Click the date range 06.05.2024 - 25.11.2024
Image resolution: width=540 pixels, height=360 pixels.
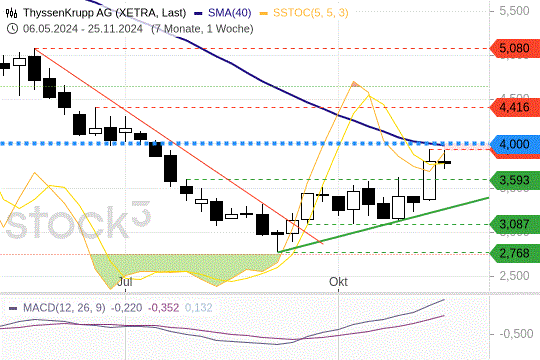pyautogui.click(x=83, y=29)
